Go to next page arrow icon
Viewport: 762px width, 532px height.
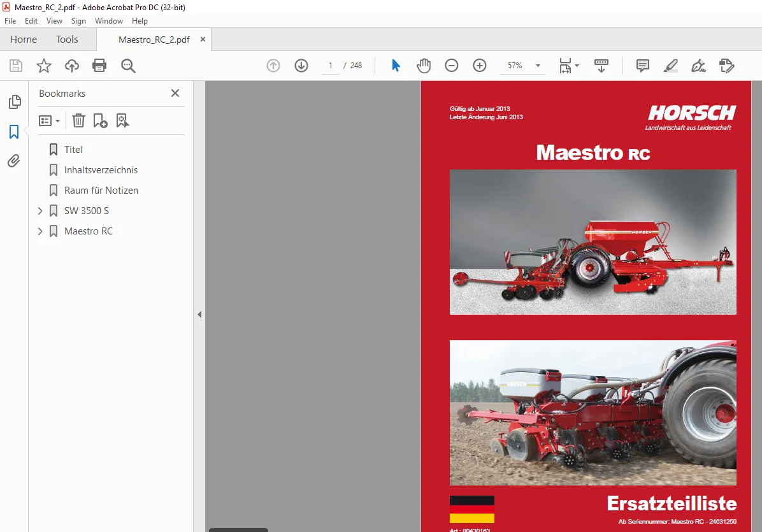(301, 66)
